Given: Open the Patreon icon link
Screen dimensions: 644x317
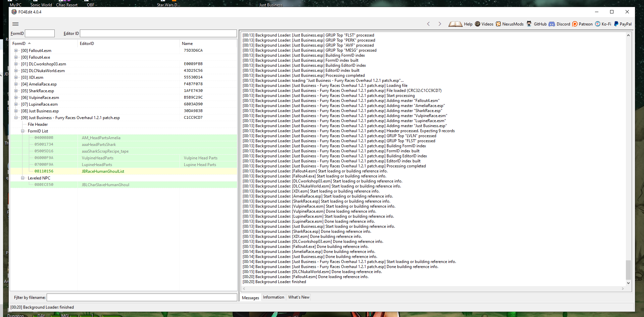Looking at the screenshot, I should click(575, 24).
